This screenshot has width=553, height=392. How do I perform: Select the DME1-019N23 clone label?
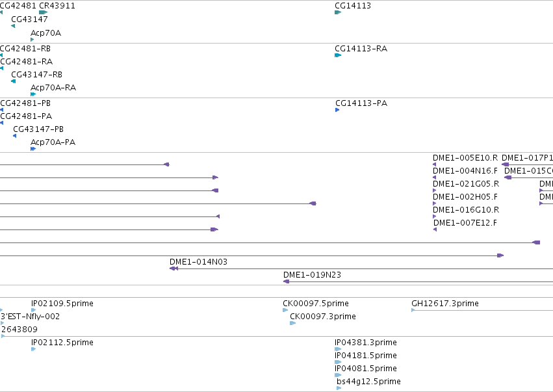click(x=312, y=275)
